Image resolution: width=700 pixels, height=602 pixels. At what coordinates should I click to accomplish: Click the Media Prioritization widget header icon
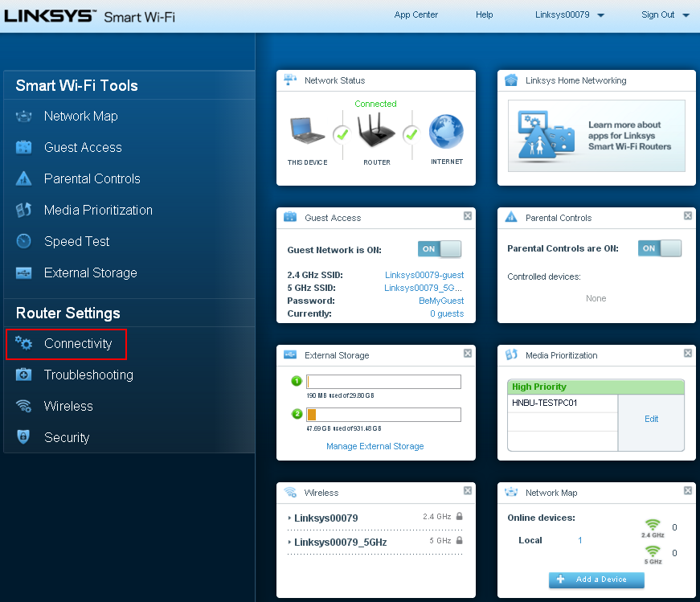coord(511,354)
